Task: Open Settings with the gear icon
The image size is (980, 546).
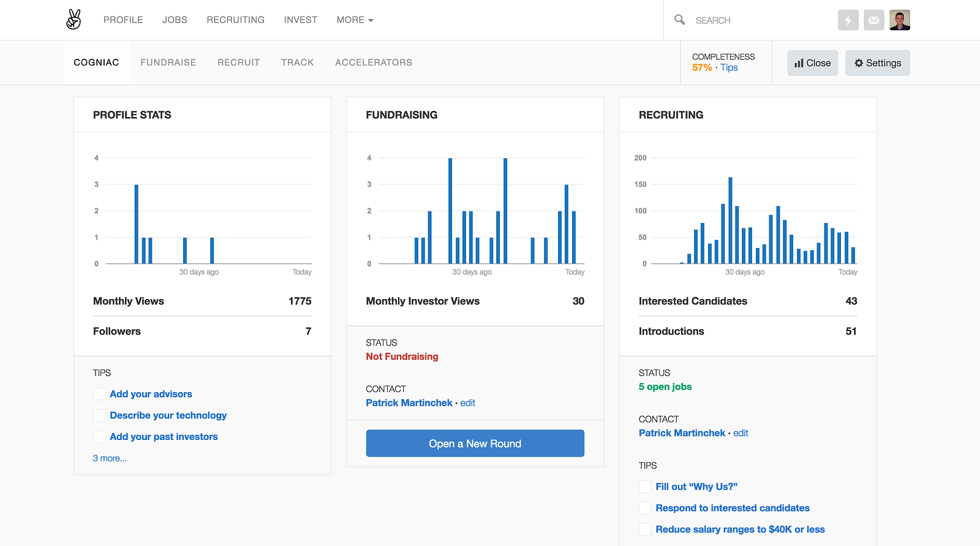Action: pos(877,63)
